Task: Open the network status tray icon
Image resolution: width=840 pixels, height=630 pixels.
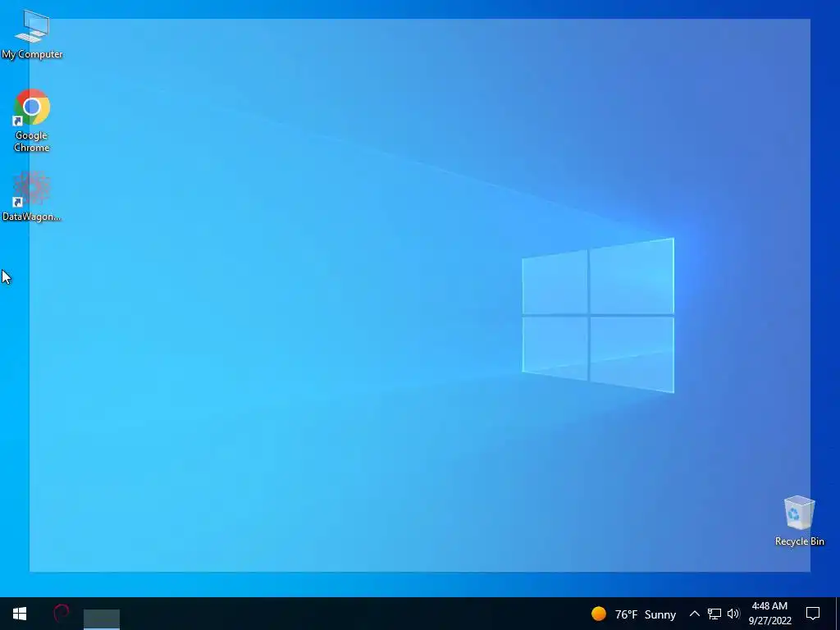Action: click(714, 614)
